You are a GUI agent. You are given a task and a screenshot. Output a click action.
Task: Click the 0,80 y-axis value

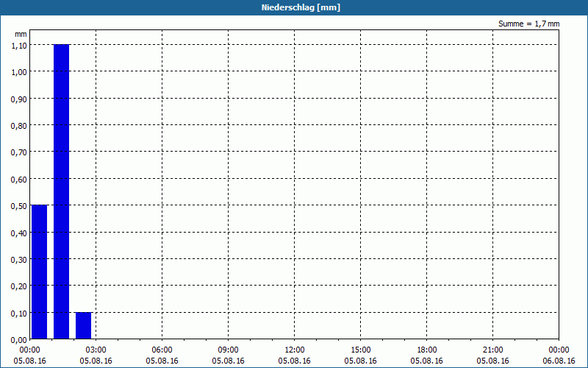click(x=19, y=126)
